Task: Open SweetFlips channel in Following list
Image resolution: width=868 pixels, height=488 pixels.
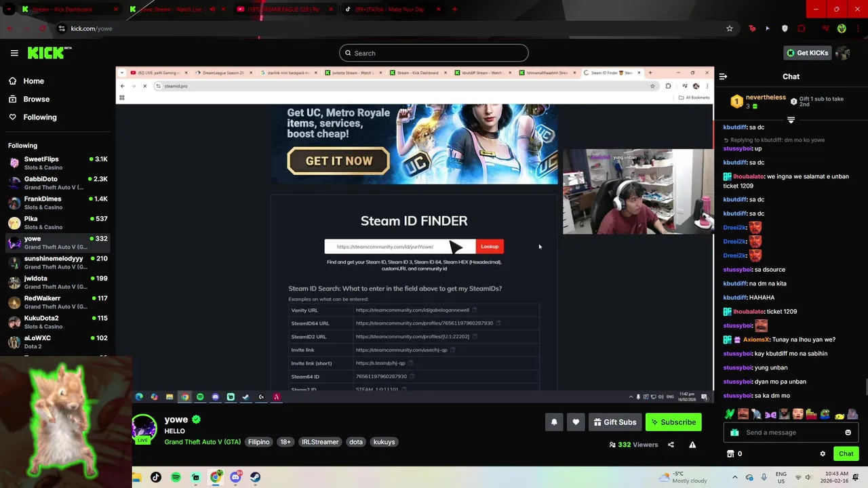Action: click(58, 163)
